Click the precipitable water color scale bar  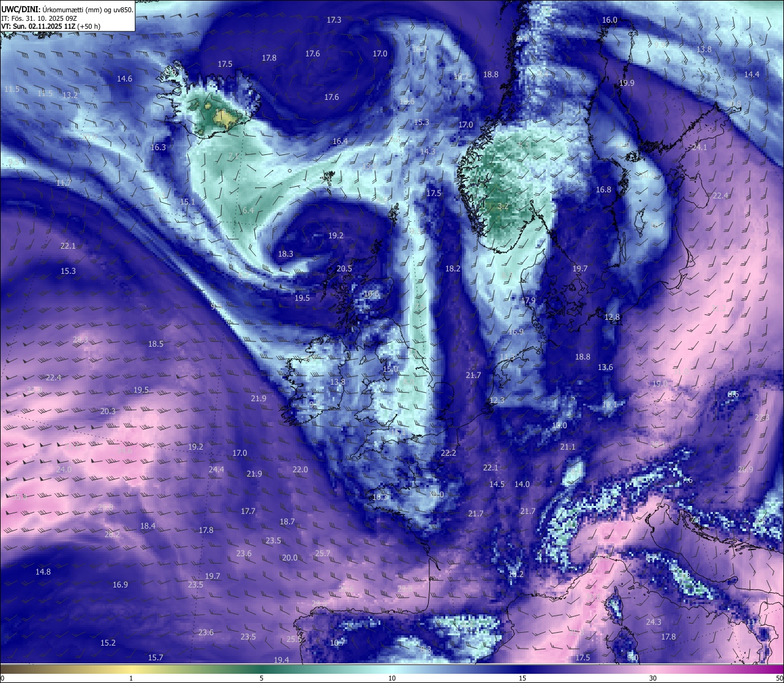pyautogui.click(x=392, y=668)
